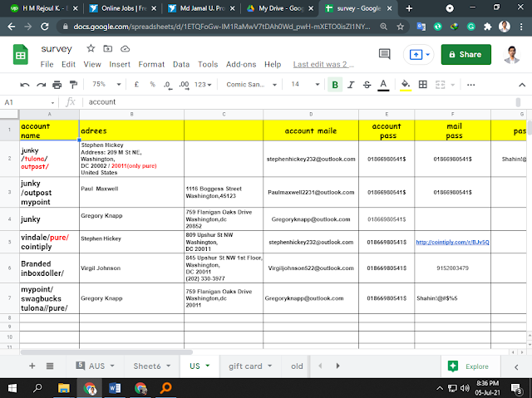Open Word from Windows taskbar
The image size is (532, 398).
115,388
